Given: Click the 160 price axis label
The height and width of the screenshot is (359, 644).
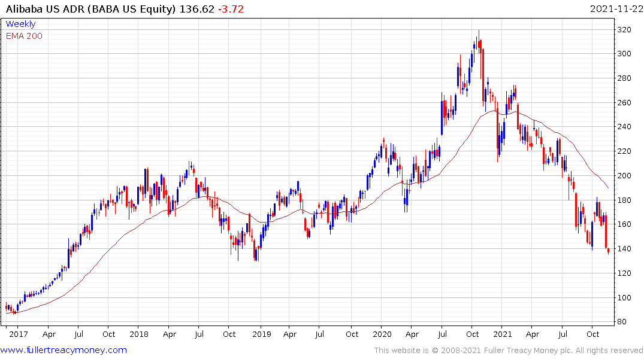Looking at the screenshot, I should pos(624,224).
